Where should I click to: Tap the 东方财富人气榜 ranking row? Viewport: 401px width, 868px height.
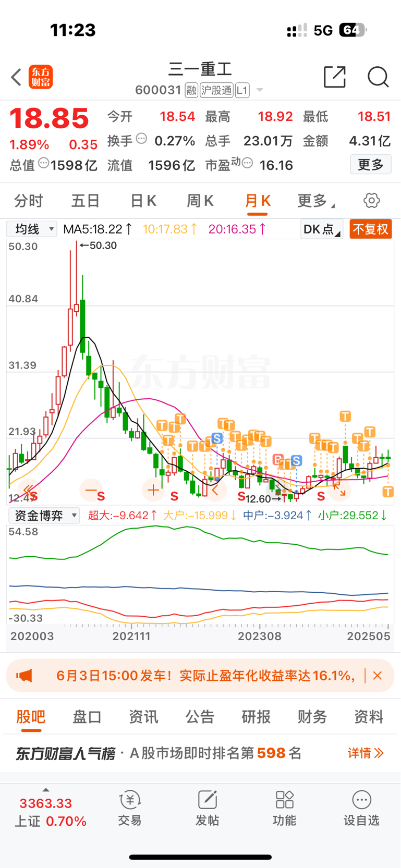click(x=200, y=753)
